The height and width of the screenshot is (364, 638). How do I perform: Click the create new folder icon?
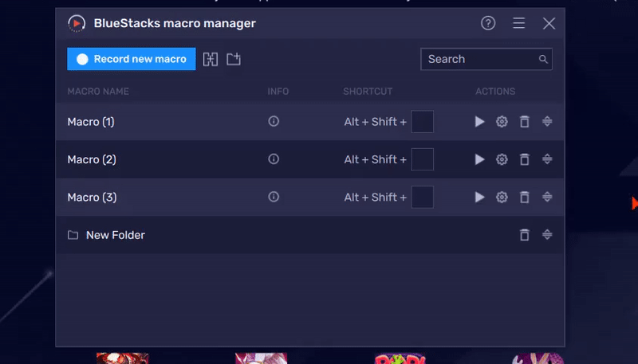click(234, 59)
